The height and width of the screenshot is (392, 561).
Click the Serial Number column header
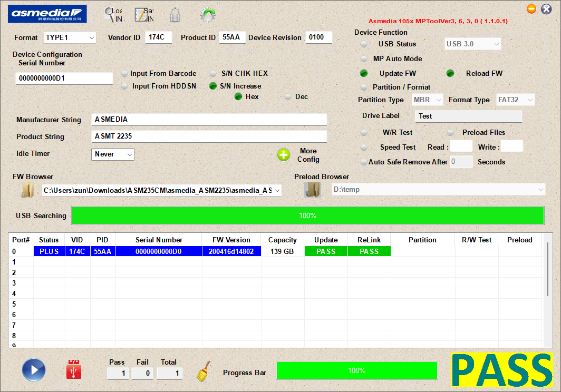159,240
